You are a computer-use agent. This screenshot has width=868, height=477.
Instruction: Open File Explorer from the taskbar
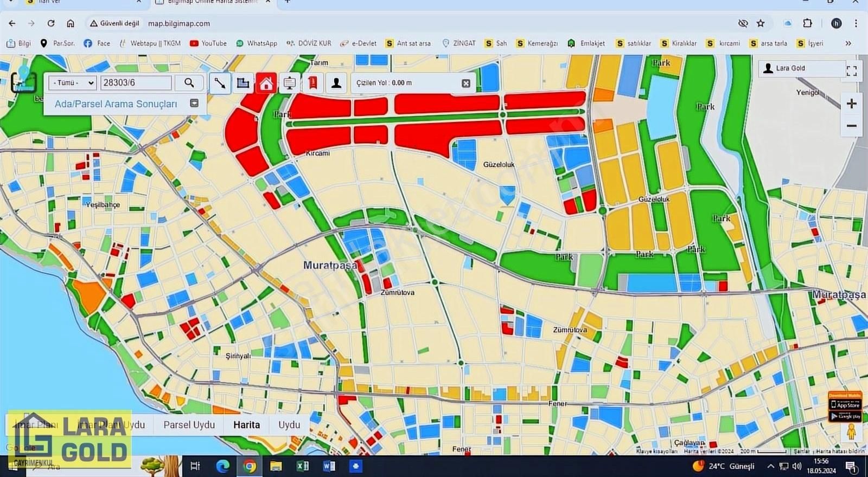pos(276,466)
